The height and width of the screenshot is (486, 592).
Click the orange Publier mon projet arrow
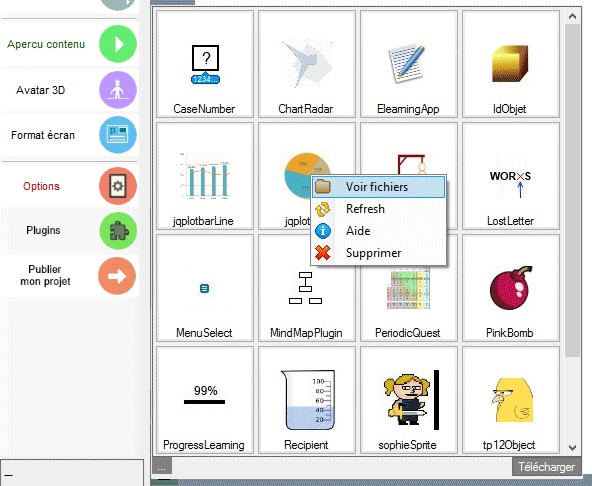tap(117, 276)
